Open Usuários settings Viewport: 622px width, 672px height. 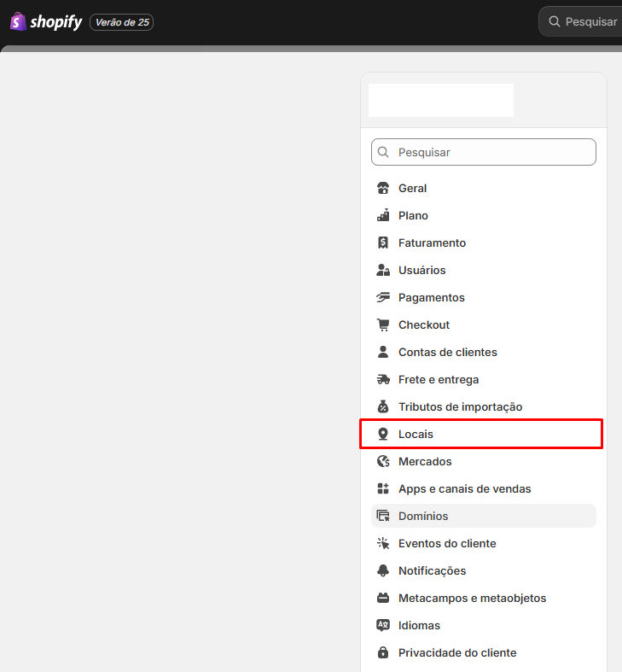point(484,271)
